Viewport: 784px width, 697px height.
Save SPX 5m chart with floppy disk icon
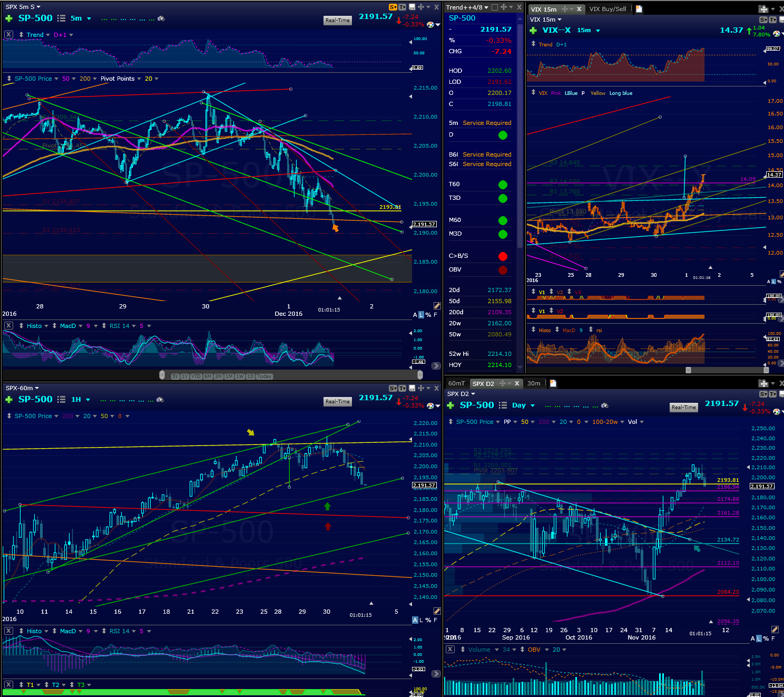coord(412,7)
